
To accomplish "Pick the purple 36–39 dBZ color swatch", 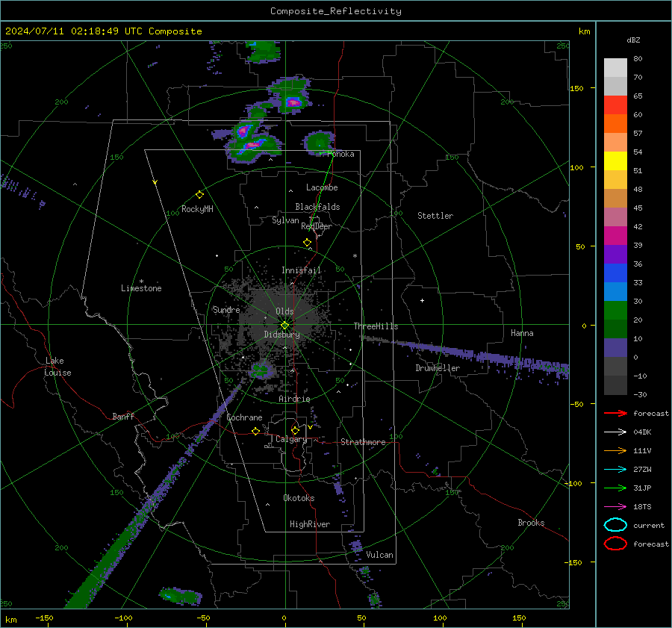I will tap(615, 255).
